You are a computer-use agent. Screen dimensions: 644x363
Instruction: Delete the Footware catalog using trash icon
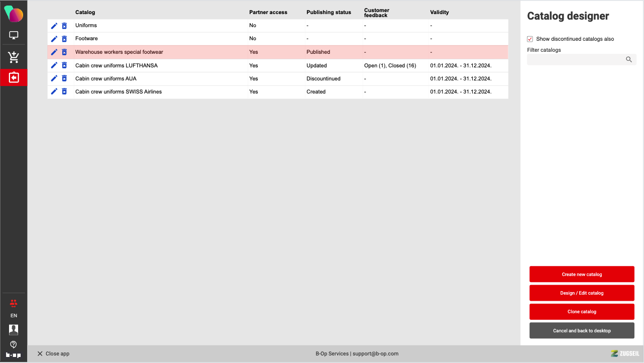[64, 39]
